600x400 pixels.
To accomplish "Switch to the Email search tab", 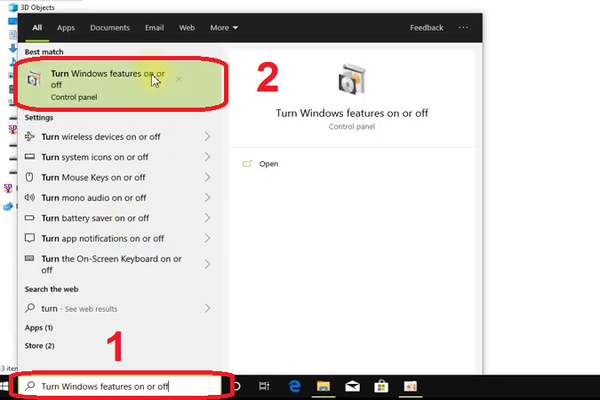I will (154, 28).
